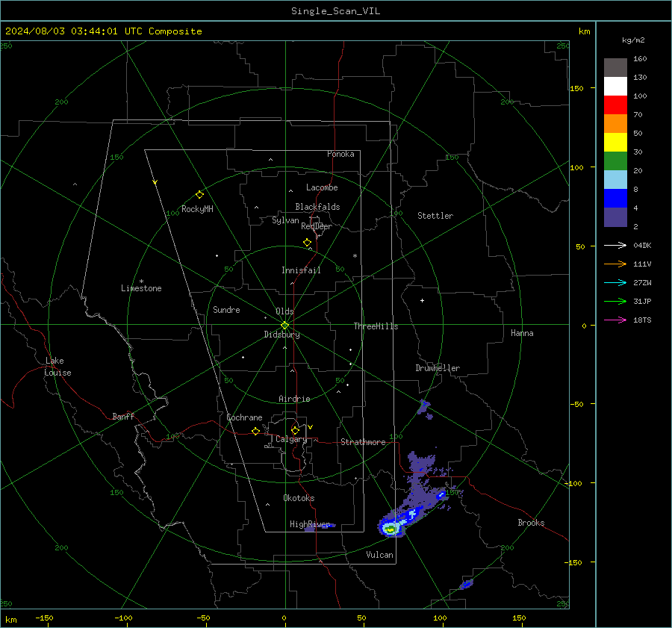Click the Lake Louise label

pyautogui.click(x=57, y=367)
